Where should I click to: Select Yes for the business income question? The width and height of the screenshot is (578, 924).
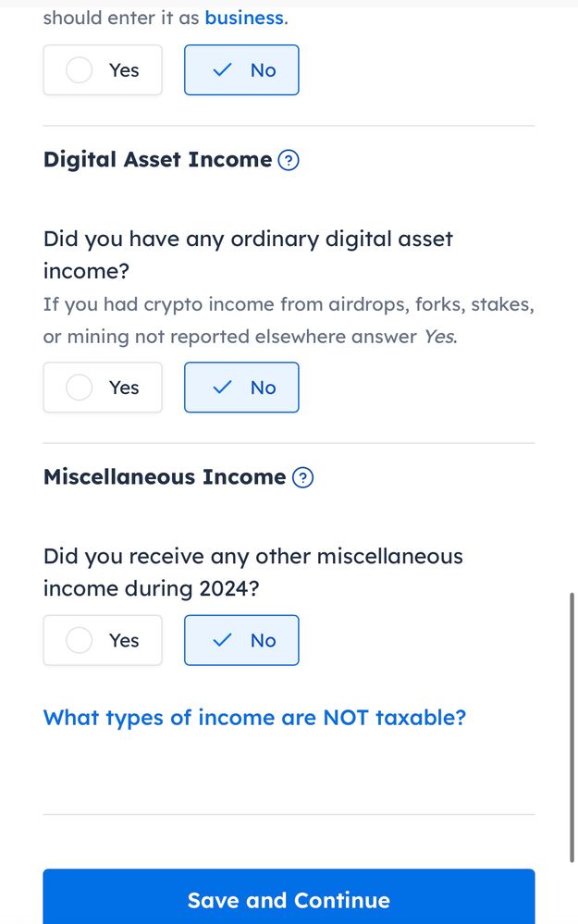[x=103, y=70]
